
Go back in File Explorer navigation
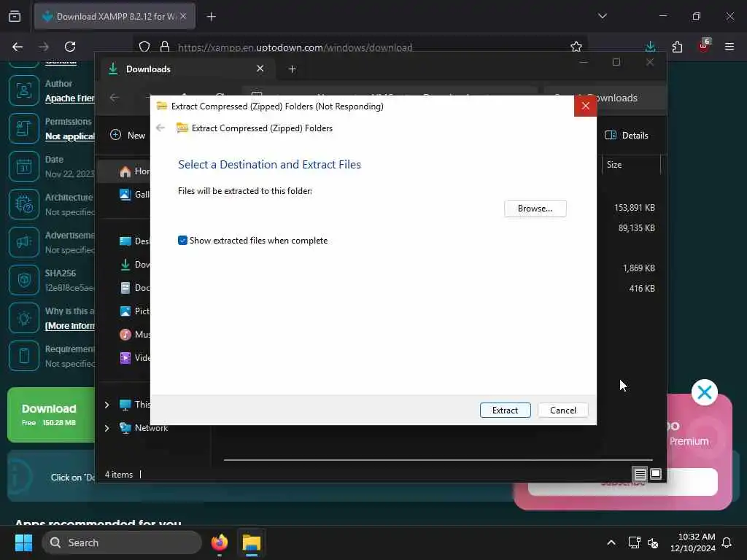click(115, 98)
